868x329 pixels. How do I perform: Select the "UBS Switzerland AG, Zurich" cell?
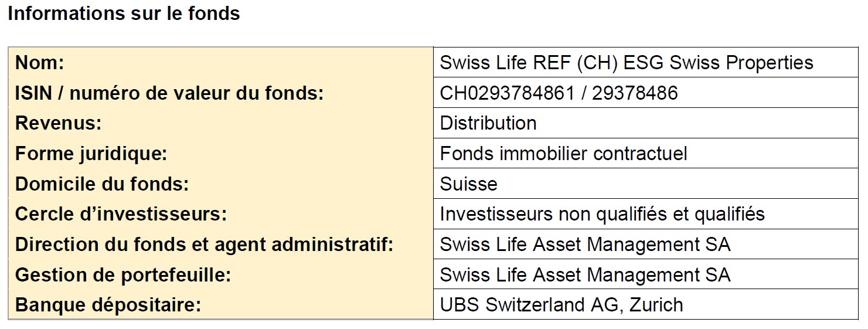tap(561, 305)
